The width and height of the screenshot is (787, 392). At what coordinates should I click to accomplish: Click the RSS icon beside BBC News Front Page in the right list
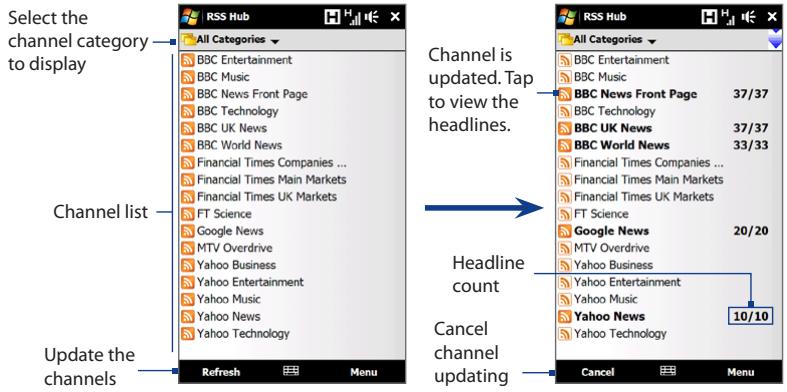(x=565, y=94)
